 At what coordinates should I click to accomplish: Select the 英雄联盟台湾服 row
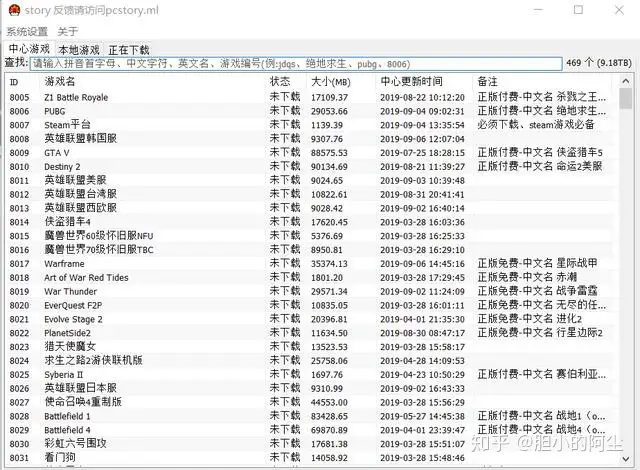(309, 194)
